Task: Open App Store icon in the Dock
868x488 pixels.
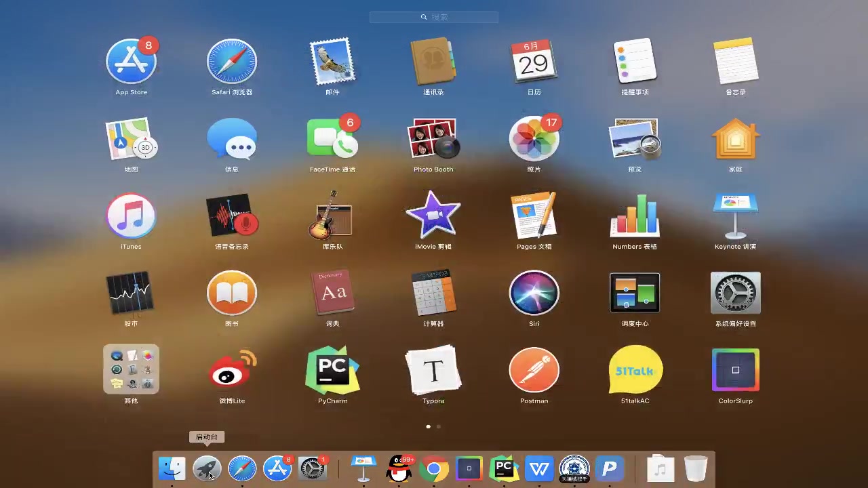Action: 277,468
